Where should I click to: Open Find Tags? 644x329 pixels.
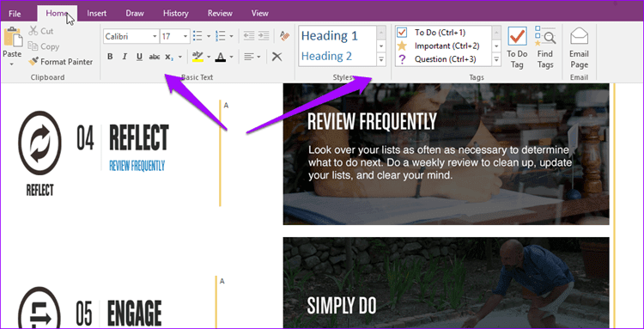(x=545, y=47)
